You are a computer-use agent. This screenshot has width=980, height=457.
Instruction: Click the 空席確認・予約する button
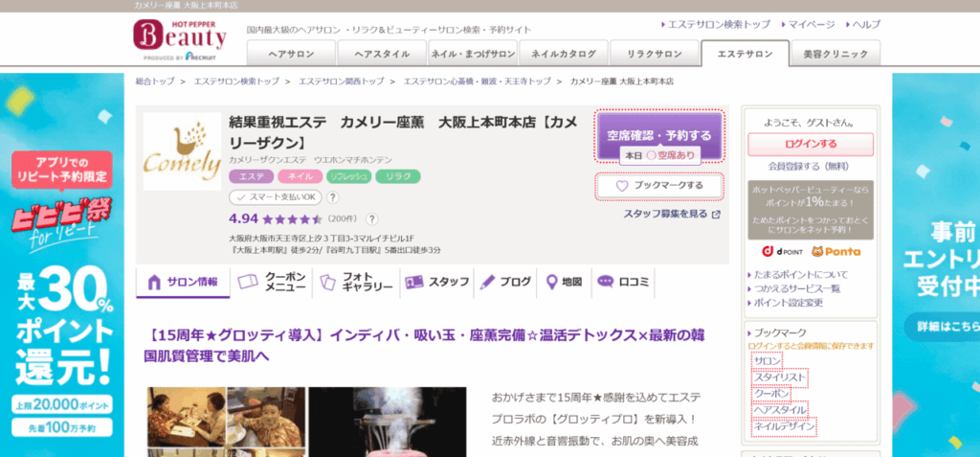(659, 136)
